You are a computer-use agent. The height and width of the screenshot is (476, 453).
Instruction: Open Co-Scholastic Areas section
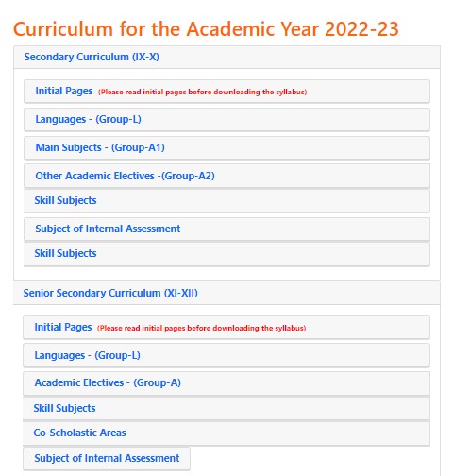coord(226,433)
